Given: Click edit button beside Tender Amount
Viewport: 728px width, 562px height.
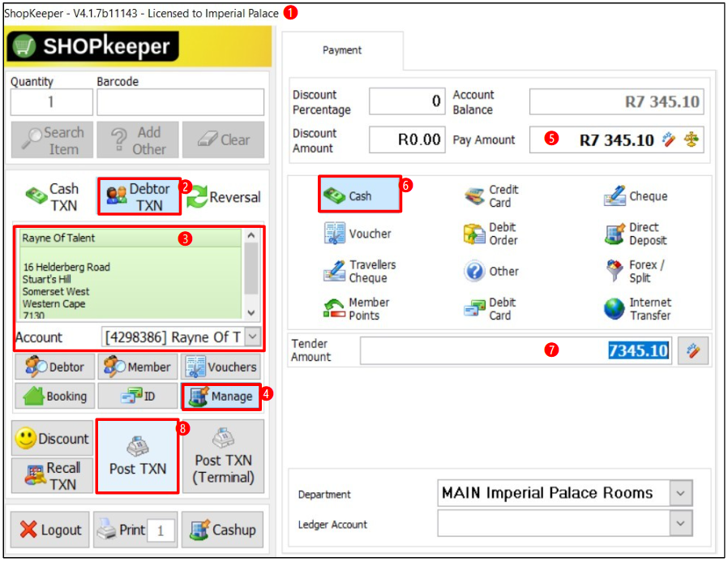Looking at the screenshot, I should point(693,350).
